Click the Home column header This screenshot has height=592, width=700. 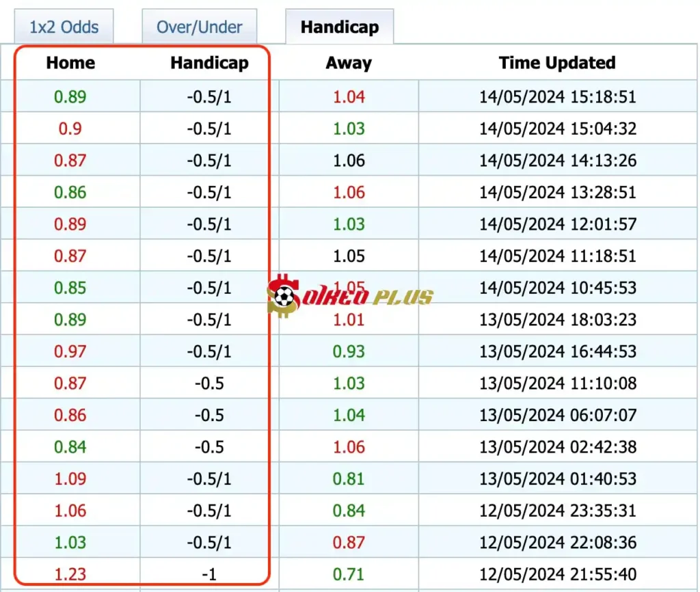(70, 63)
